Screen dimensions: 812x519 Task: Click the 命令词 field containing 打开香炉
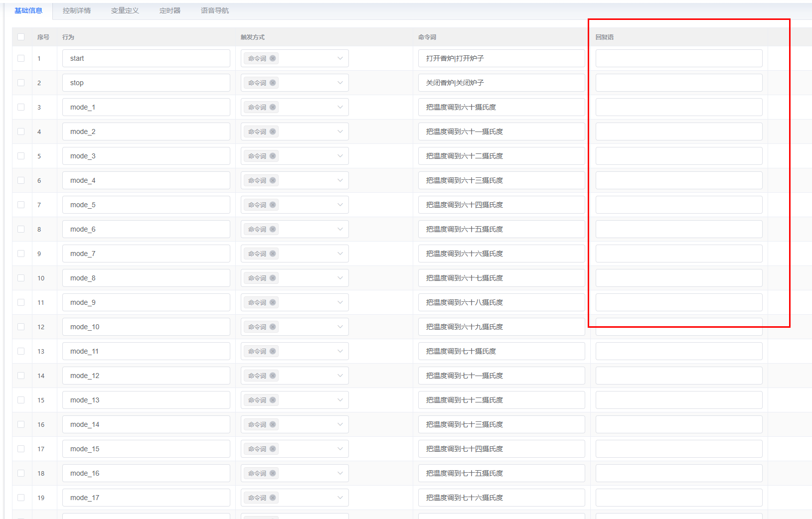501,58
